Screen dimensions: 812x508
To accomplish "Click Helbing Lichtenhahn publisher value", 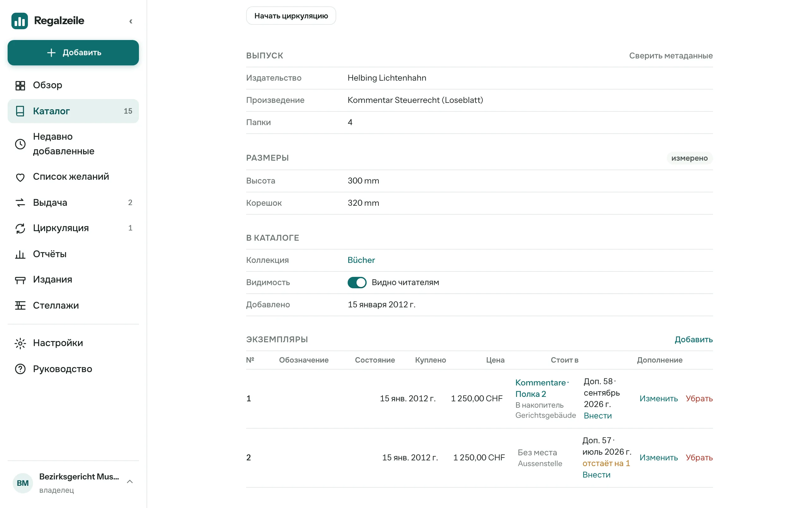I will click(x=387, y=78).
